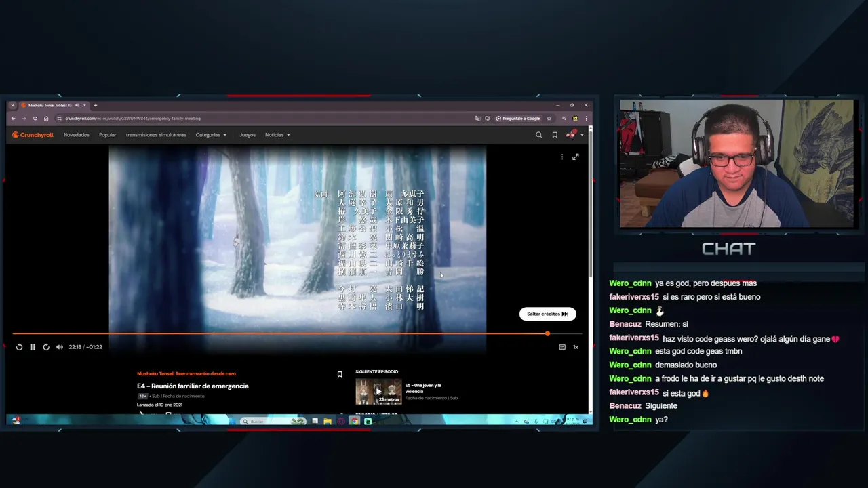Viewport: 868px width, 488px height.
Task: Click the Crunchyroll logo
Action: pyautogui.click(x=33, y=135)
